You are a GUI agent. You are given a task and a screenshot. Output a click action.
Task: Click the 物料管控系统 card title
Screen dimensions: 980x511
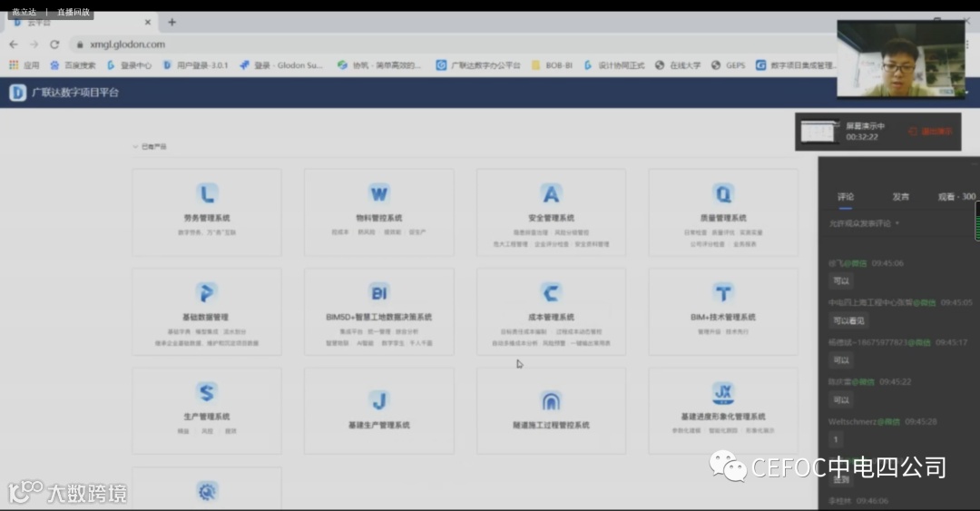pyautogui.click(x=378, y=218)
